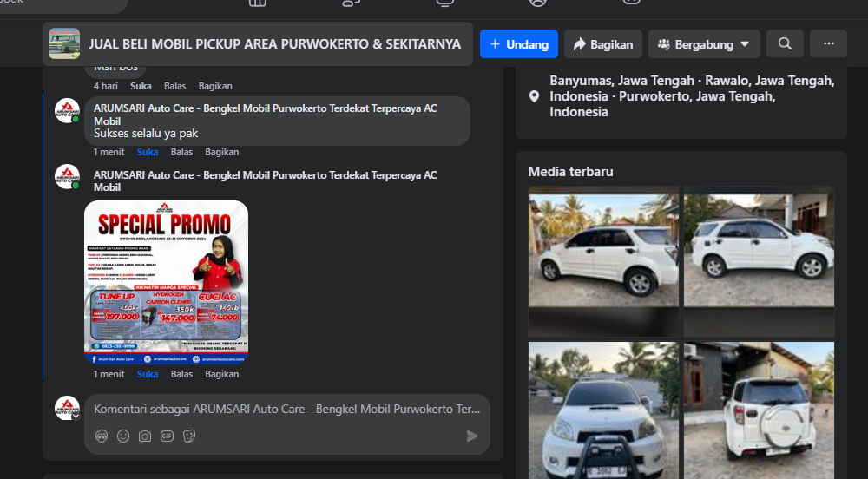Viewport: 868px width, 479px height.
Task: Click Balas under 'Sukses selalu ya pak' comment
Action: click(x=181, y=152)
